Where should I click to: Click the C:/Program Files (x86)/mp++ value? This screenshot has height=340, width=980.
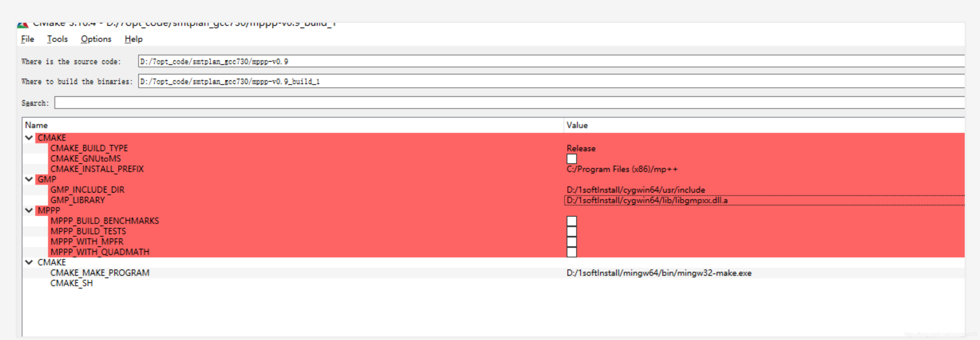(622, 169)
